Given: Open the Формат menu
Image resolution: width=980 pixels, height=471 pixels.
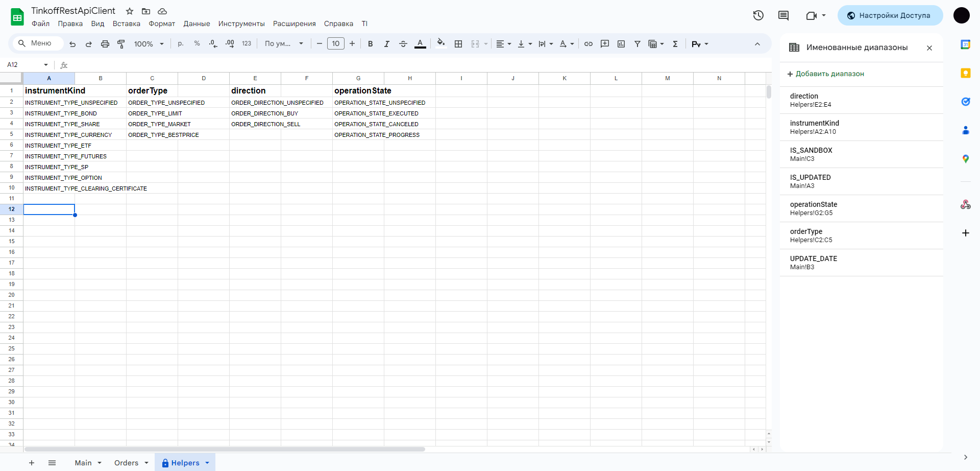Looking at the screenshot, I should pos(162,23).
